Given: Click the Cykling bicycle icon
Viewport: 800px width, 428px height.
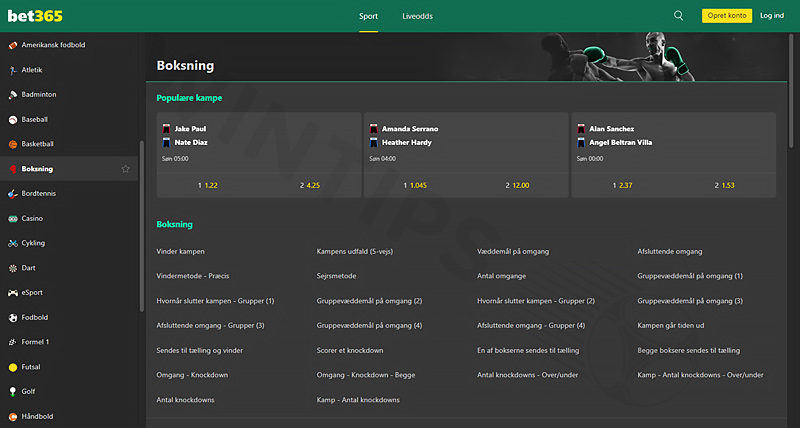Looking at the screenshot, I should (x=13, y=243).
